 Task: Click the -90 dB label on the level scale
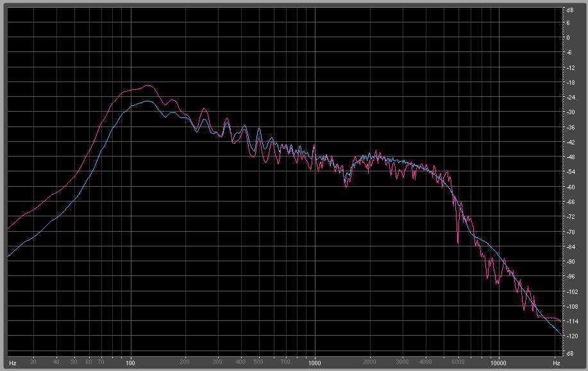coord(569,261)
